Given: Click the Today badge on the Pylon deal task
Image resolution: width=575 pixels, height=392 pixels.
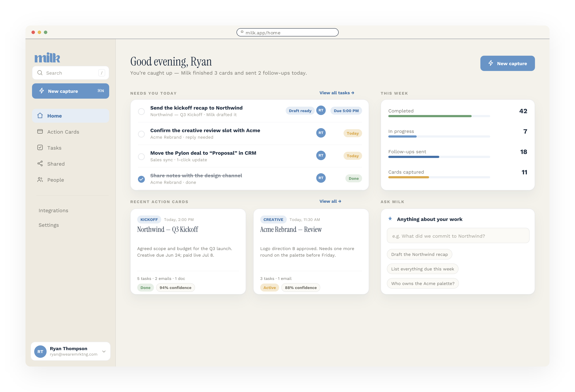Looking at the screenshot, I should (353, 156).
